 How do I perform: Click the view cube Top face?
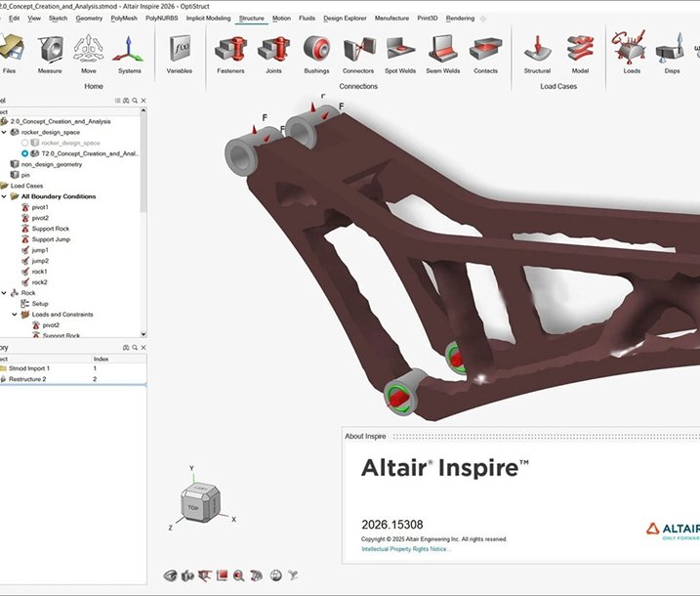click(x=193, y=508)
